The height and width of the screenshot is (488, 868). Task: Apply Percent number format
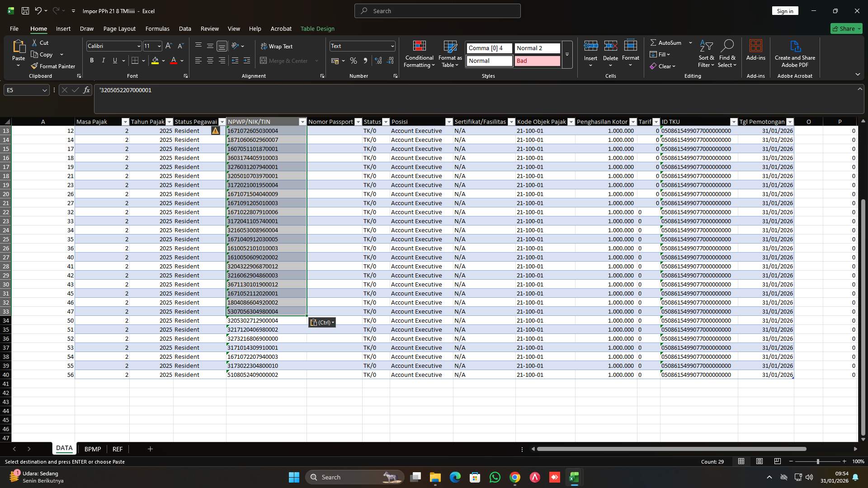coord(354,61)
